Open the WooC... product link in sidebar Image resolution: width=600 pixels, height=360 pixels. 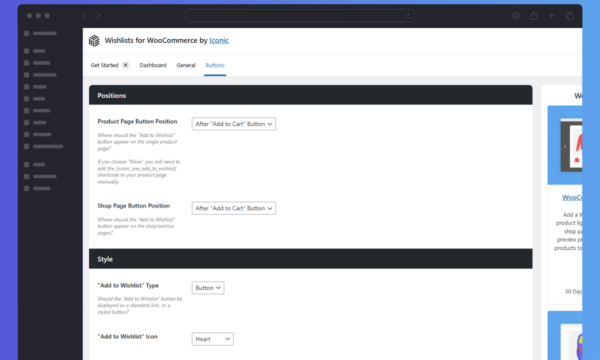(572, 197)
